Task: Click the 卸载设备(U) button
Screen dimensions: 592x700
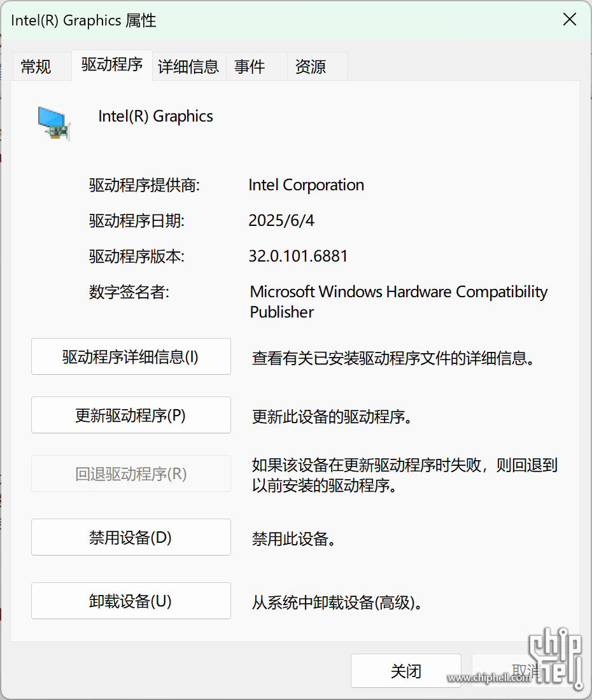Action: (130, 601)
